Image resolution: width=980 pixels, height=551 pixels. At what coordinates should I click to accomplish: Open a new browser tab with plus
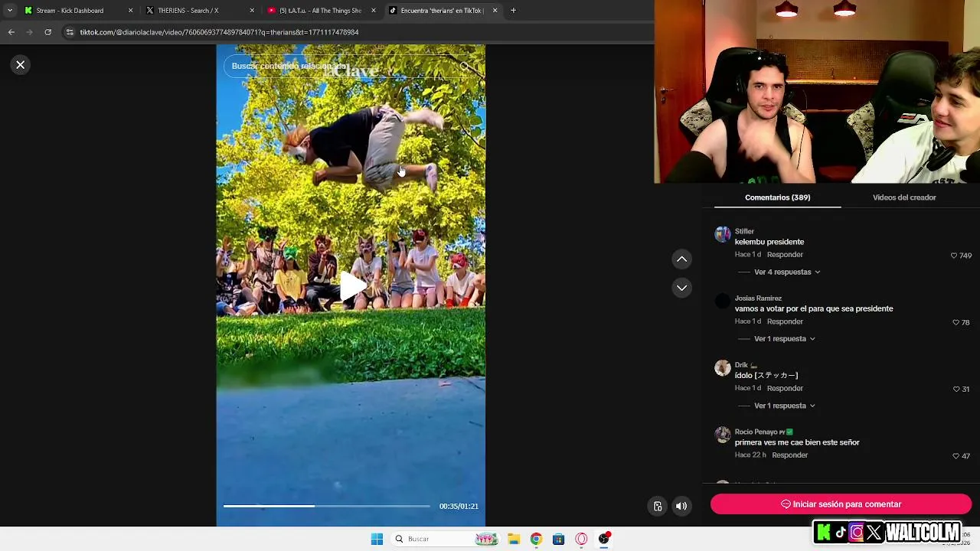pyautogui.click(x=513, y=11)
